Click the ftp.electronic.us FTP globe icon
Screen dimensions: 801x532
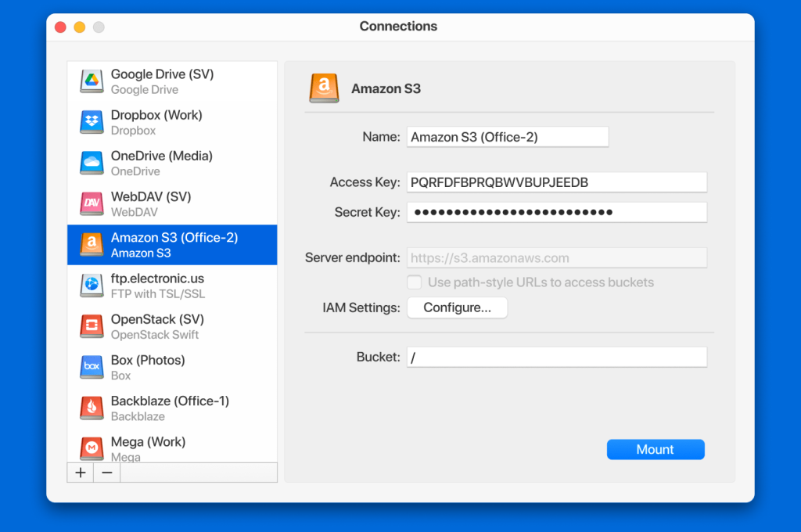coord(90,286)
